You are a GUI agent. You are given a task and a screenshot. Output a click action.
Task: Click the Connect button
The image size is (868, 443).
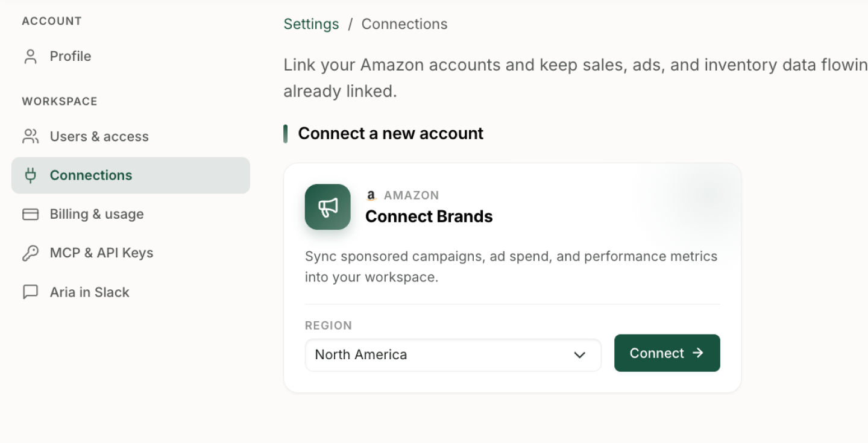[667, 353]
